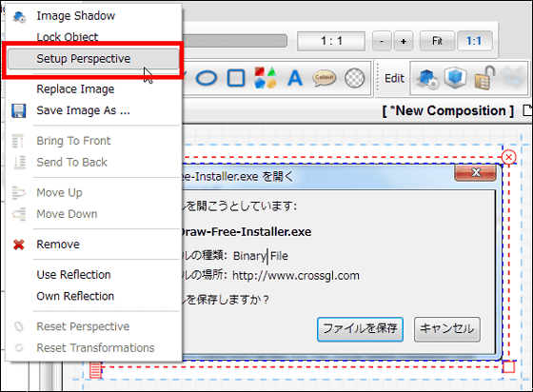Click the padlock lock object icon
Image resolution: width=533 pixels, height=392 pixels.
484,78
